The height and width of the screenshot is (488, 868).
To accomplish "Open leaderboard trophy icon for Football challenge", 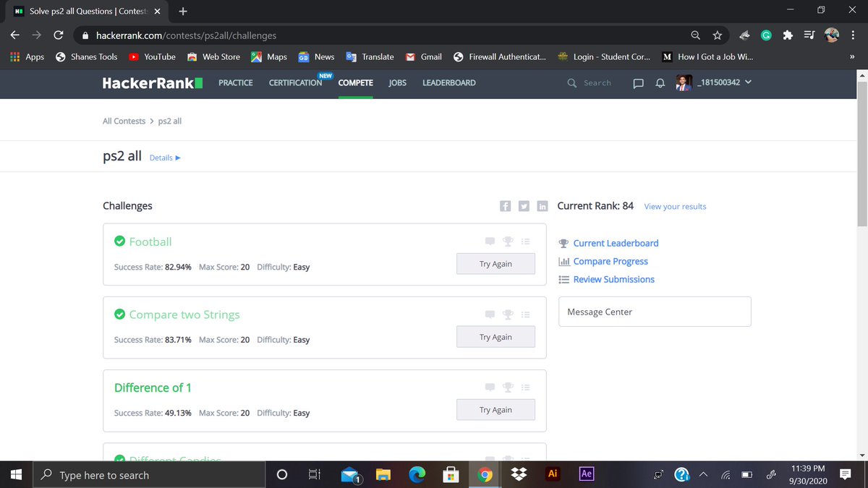I will pyautogui.click(x=508, y=241).
